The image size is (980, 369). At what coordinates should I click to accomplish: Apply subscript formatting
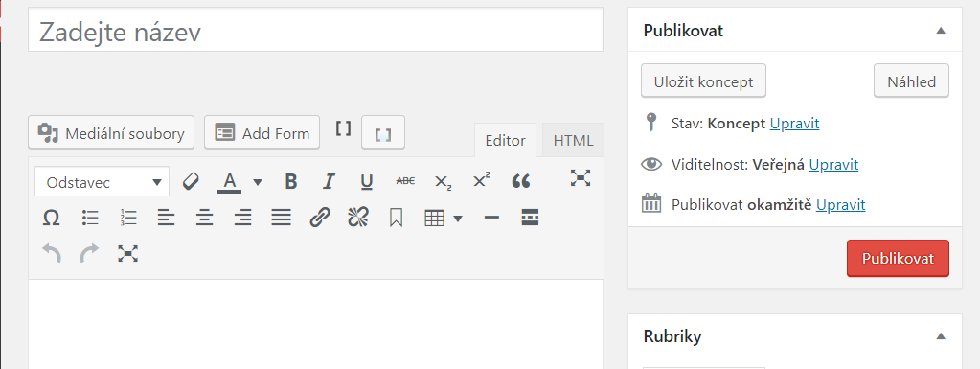pos(444,182)
